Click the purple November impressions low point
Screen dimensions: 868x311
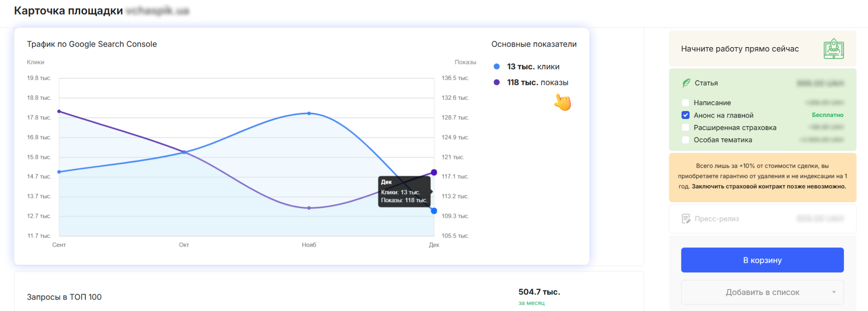click(x=309, y=208)
